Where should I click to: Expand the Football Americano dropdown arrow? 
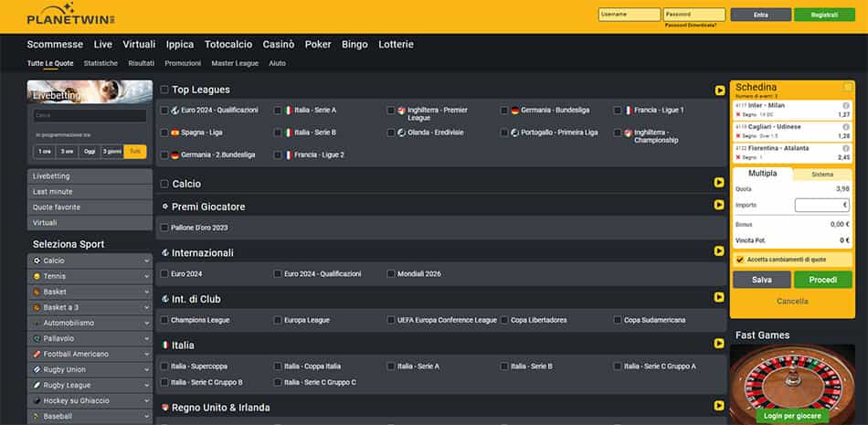pos(147,354)
